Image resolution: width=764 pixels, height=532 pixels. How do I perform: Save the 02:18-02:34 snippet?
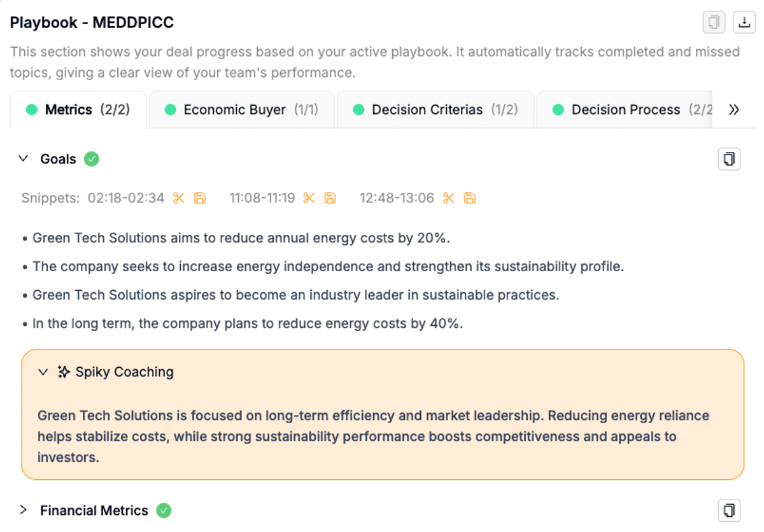[x=200, y=198]
